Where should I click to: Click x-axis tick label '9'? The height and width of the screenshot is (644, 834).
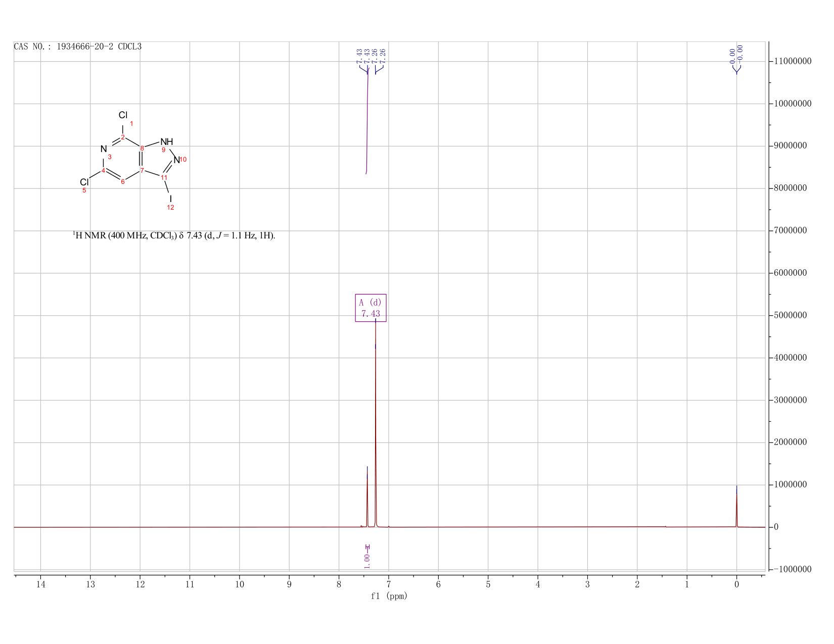[289, 584]
